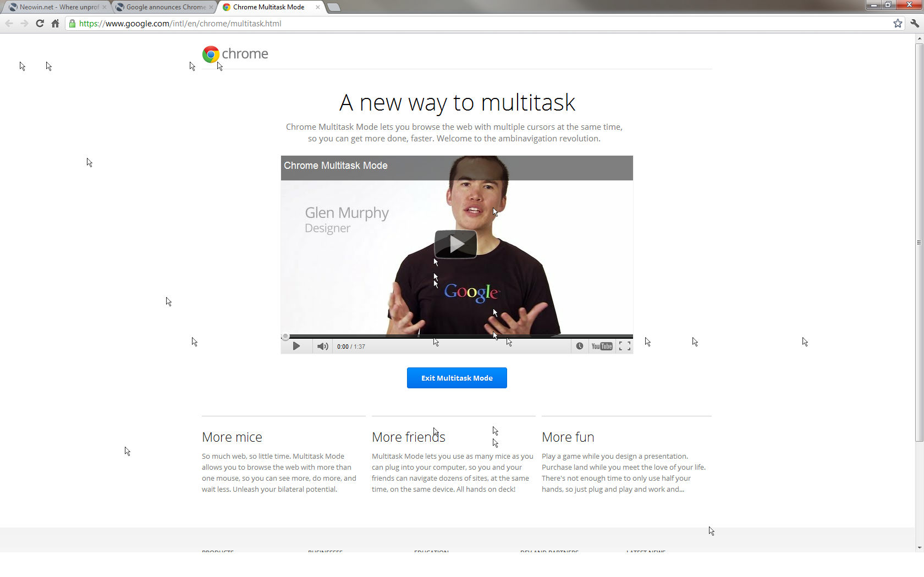Close the Google announces Chrome tab
Screen dimensions: 924x577
[x=211, y=7]
